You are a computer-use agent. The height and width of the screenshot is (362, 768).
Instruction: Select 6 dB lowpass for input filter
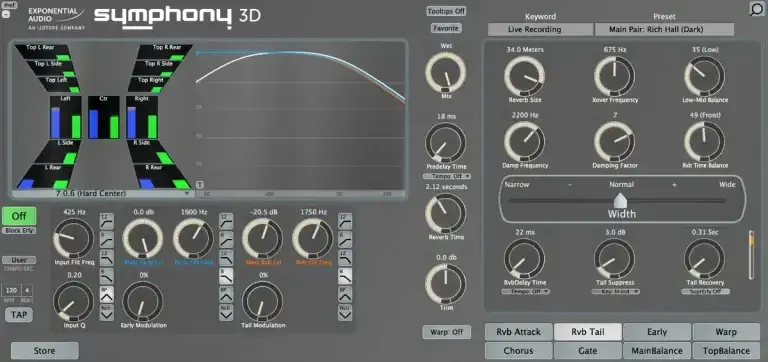point(107,276)
